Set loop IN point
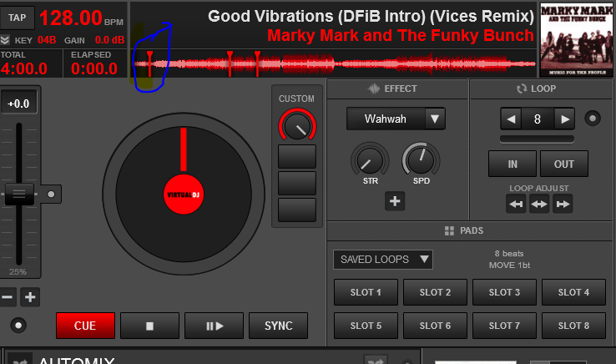Viewport: 616px width, 364px height. coord(512,164)
